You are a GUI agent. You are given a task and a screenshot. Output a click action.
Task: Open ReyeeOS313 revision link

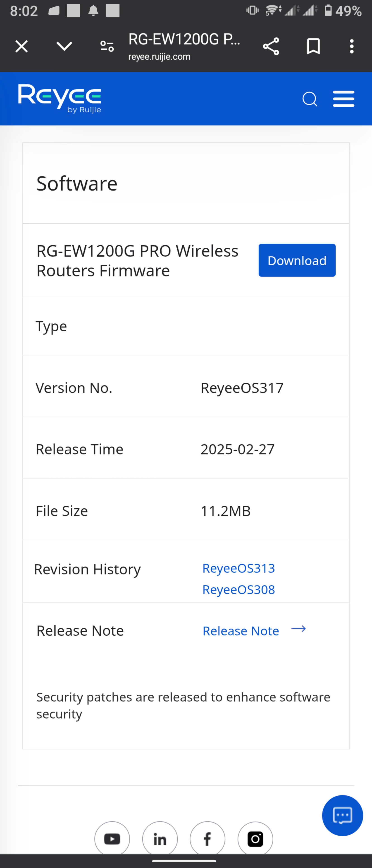coord(238,568)
